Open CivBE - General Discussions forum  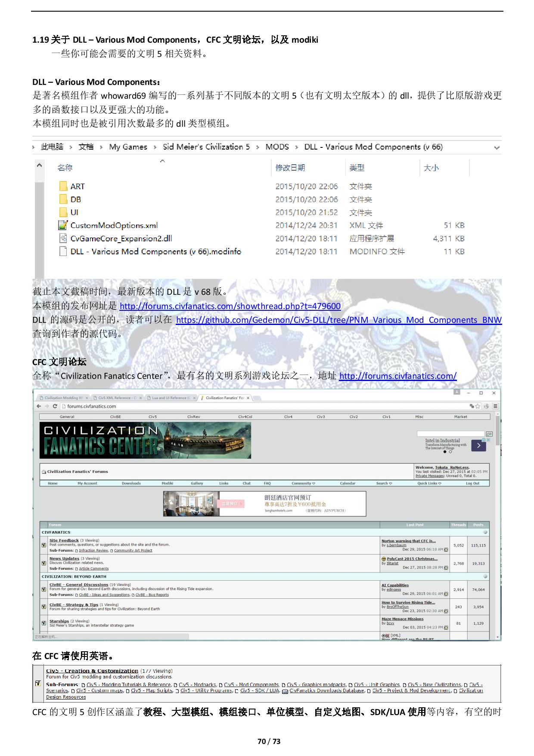coord(79,585)
